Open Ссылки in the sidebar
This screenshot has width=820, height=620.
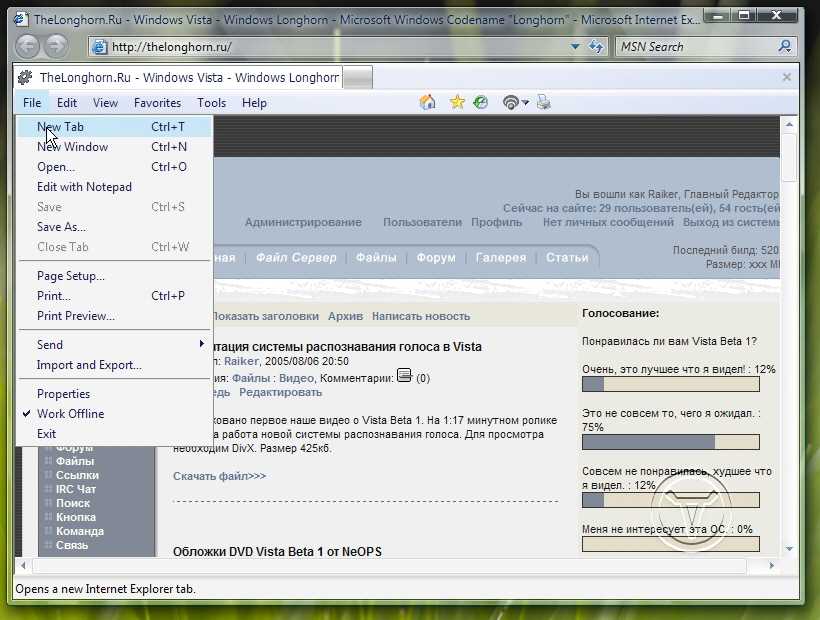click(77, 475)
